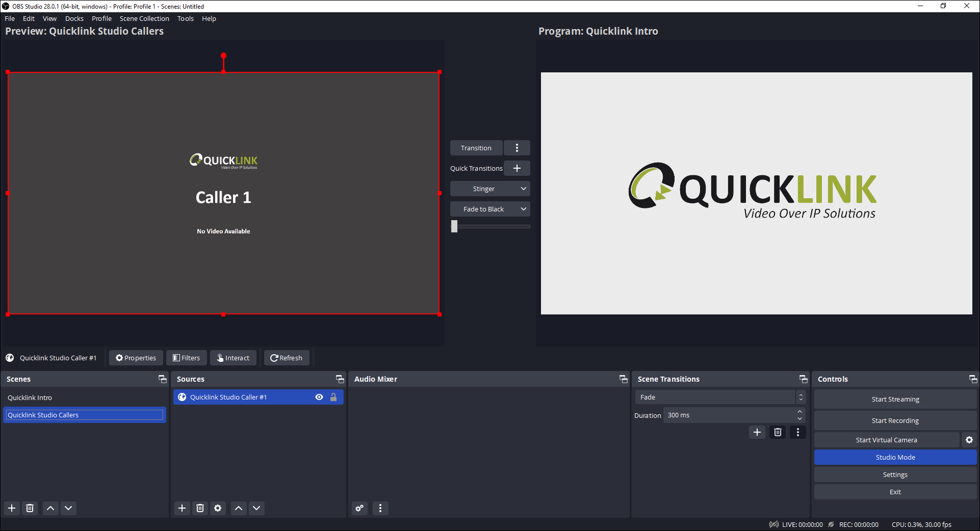Click the Transition button

[x=476, y=148]
